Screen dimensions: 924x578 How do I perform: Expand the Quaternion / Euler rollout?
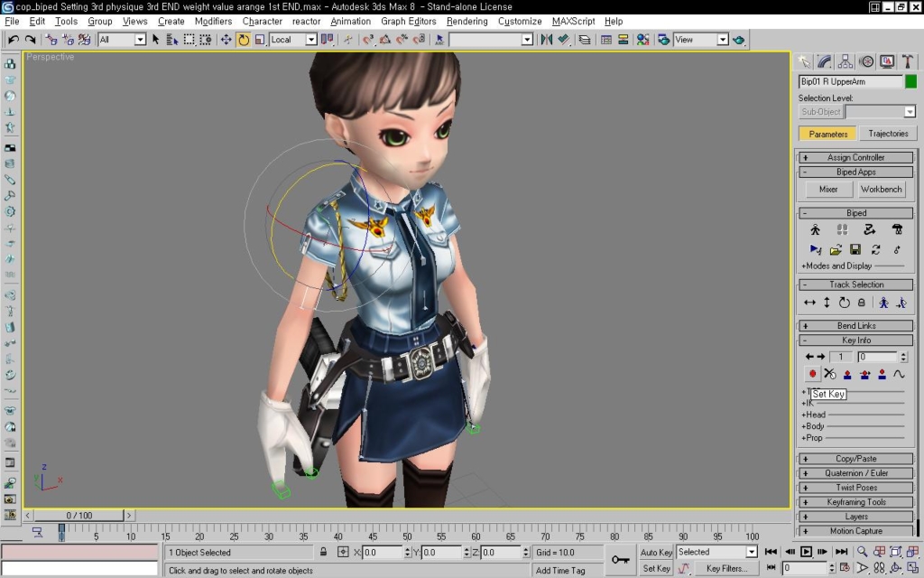pyautogui.click(x=855, y=473)
